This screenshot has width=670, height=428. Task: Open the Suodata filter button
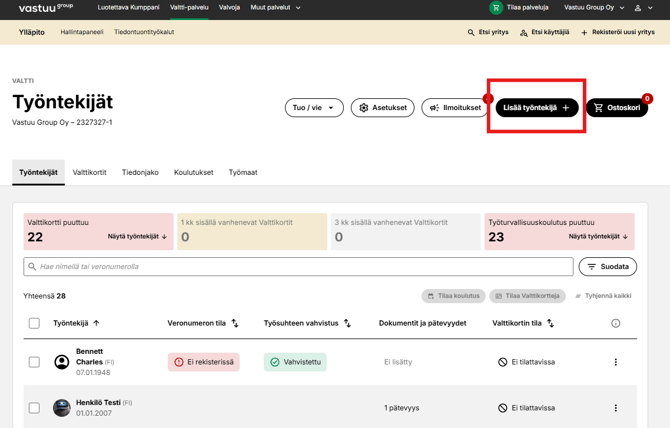pyautogui.click(x=608, y=267)
